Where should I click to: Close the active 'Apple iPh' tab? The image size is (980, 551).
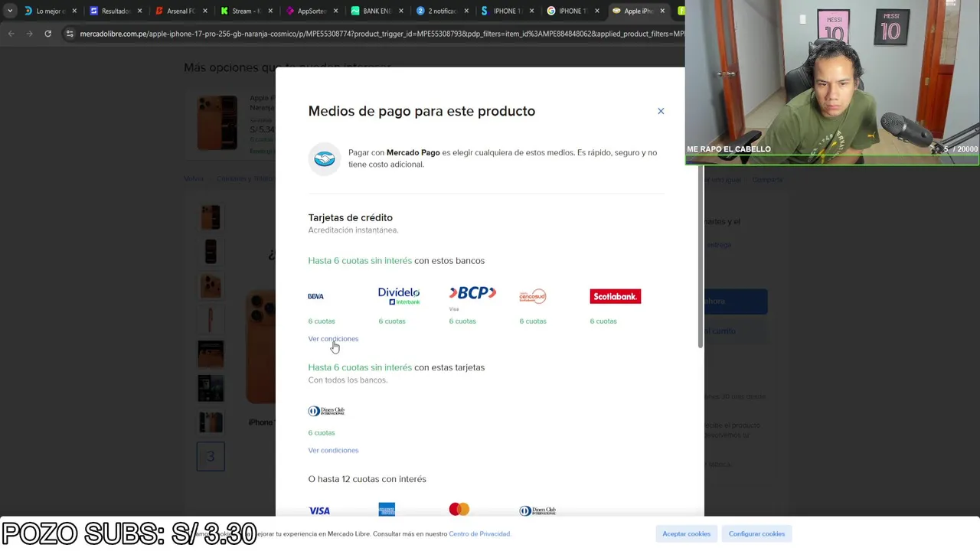point(661,11)
